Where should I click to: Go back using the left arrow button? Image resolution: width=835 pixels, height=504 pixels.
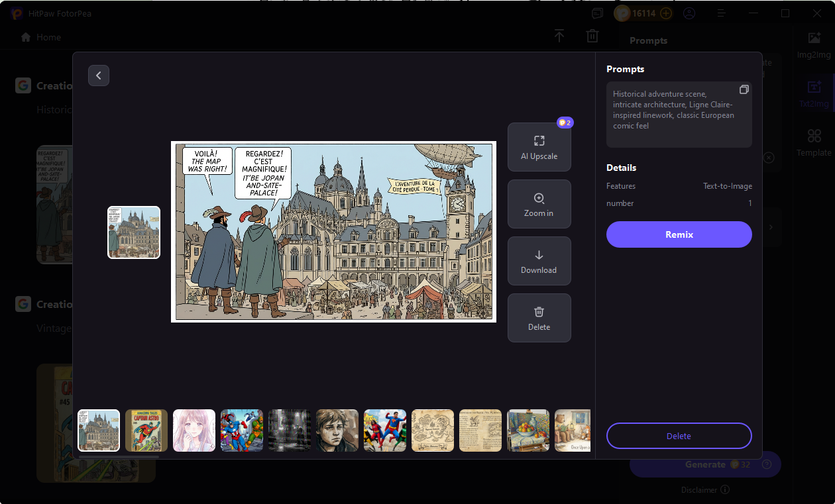[x=99, y=76]
